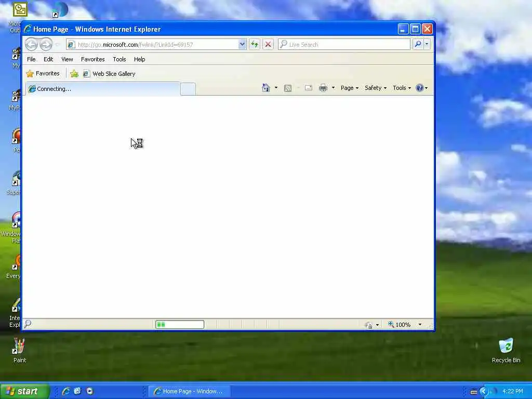532x399 pixels.
Task: Click the status bar security icon
Action: pyautogui.click(x=368, y=325)
